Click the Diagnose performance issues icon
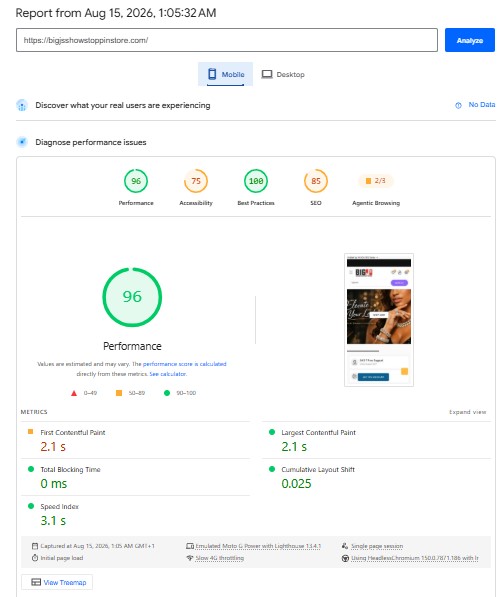The image size is (502, 597). click(22, 142)
